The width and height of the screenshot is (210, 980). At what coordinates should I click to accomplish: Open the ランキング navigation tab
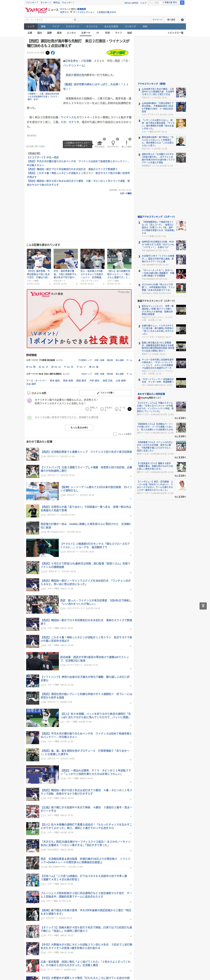[x=130, y=27]
